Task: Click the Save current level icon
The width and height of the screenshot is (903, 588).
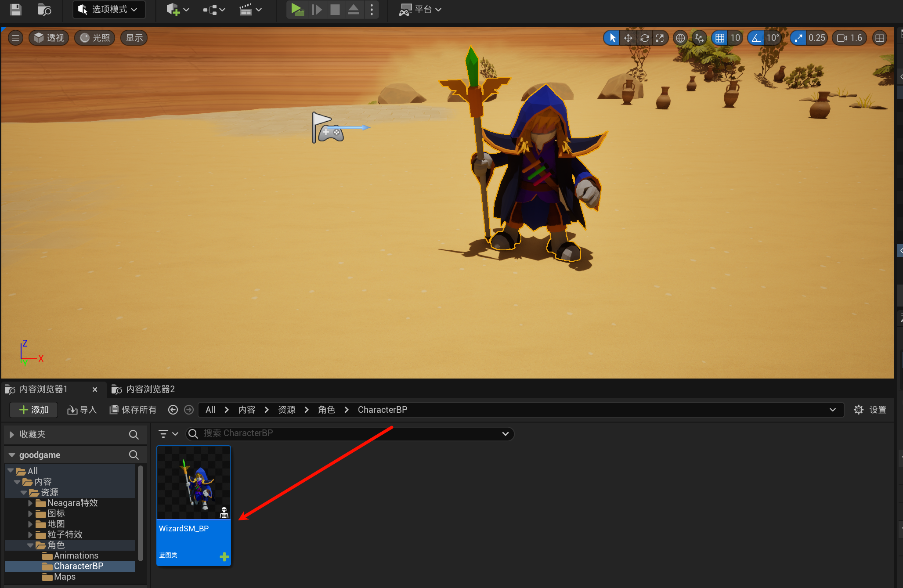Action: tap(16, 9)
